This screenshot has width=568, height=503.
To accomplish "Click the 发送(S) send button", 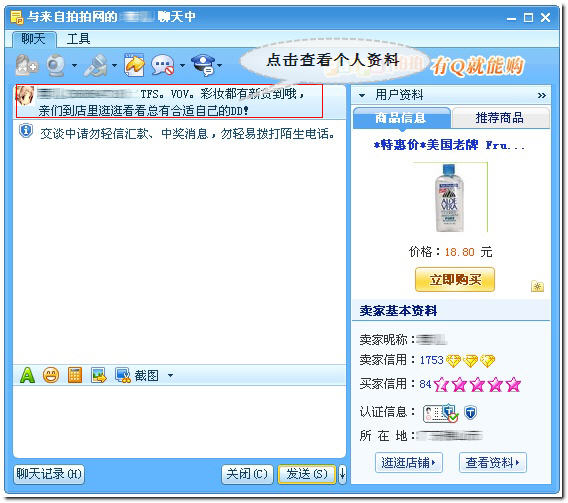I will (306, 474).
